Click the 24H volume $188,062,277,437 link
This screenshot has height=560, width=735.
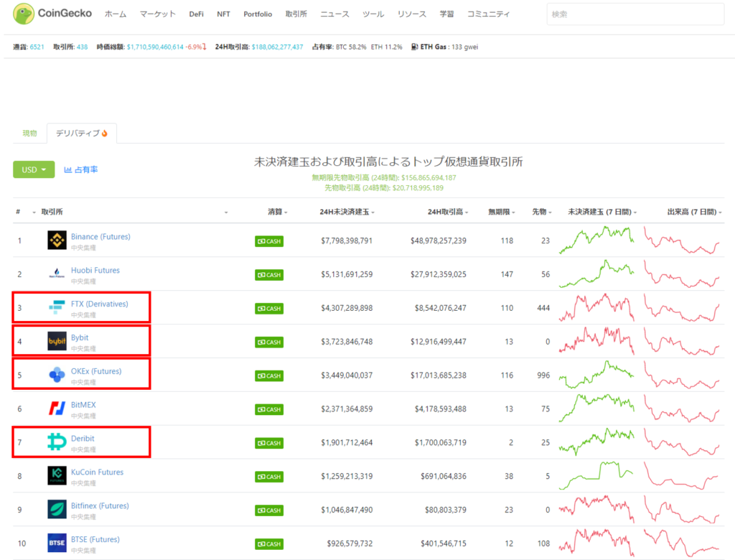click(x=278, y=47)
